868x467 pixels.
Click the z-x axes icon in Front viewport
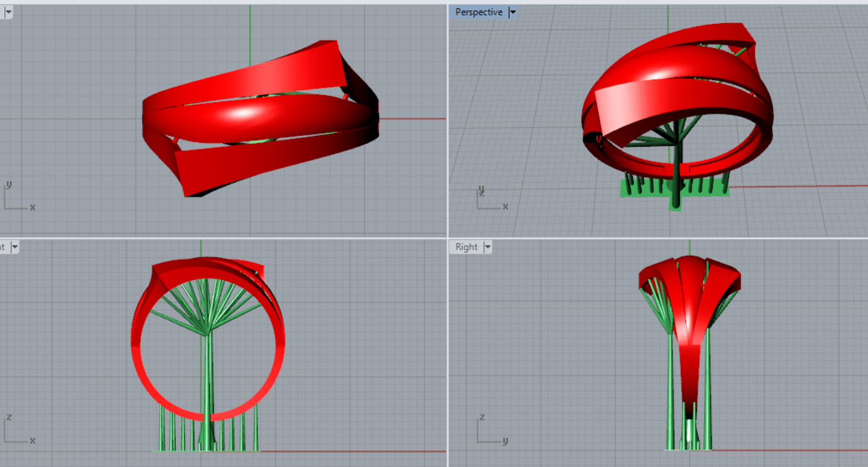(x=16, y=431)
